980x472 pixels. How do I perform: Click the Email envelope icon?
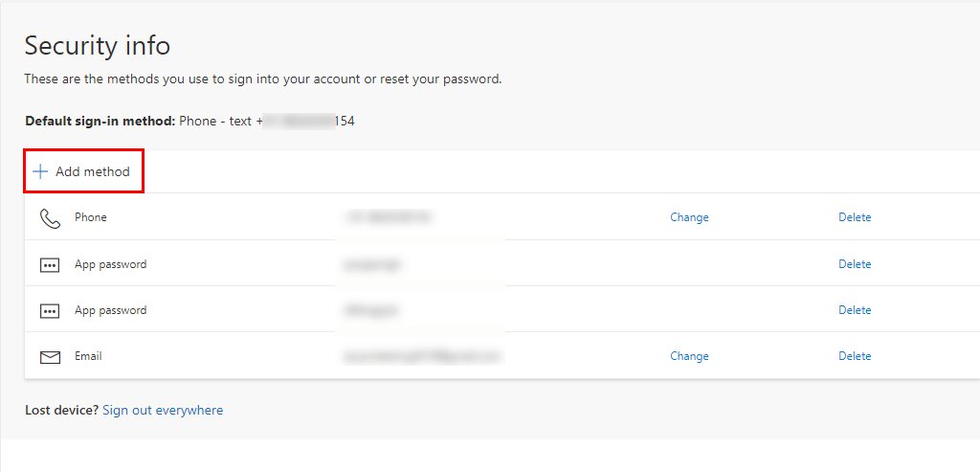click(x=50, y=357)
